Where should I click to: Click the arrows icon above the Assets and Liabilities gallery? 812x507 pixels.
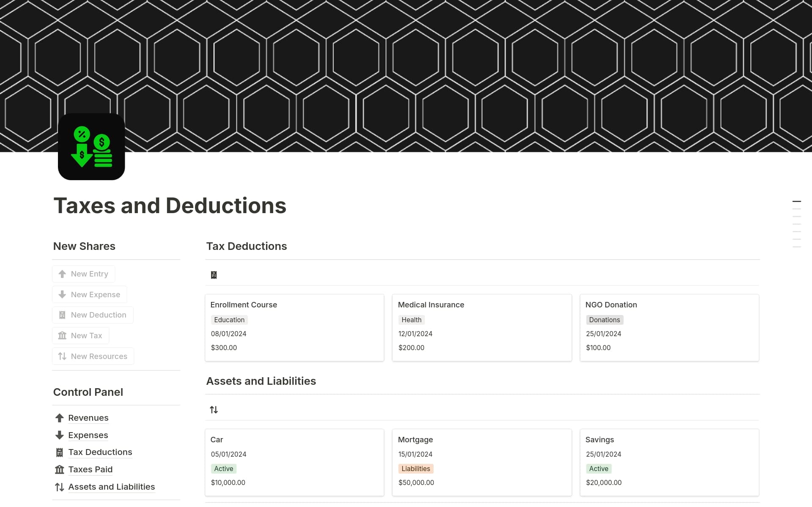click(214, 409)
